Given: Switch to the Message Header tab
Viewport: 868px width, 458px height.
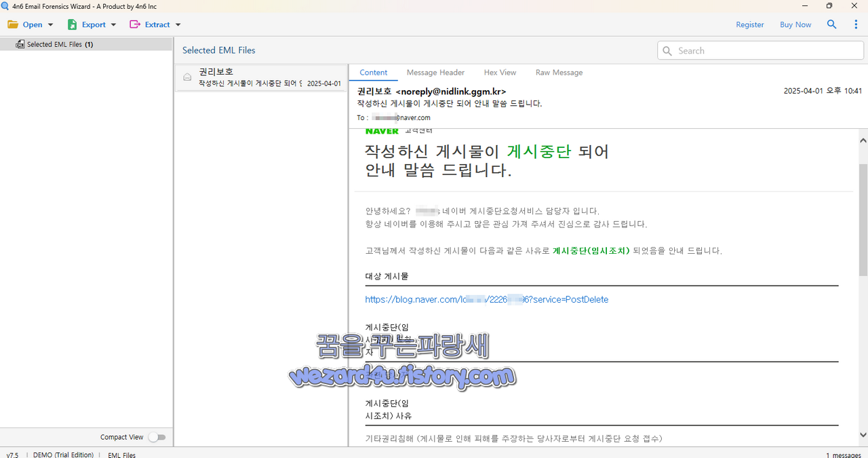Looking at the screenshot, I should click(435, 73).
